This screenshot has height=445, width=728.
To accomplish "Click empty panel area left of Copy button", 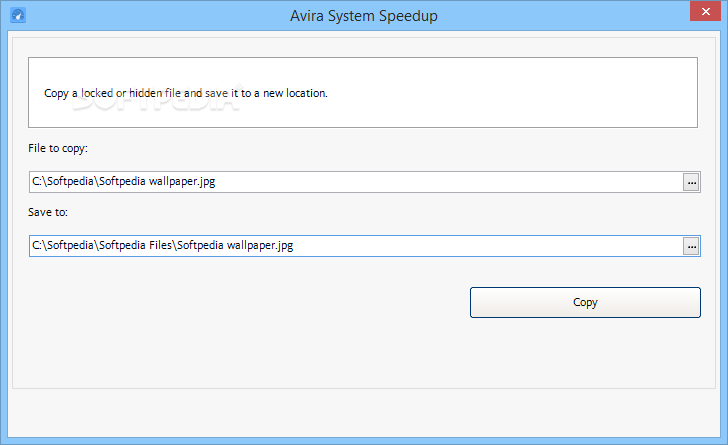I will click(246, 302).
